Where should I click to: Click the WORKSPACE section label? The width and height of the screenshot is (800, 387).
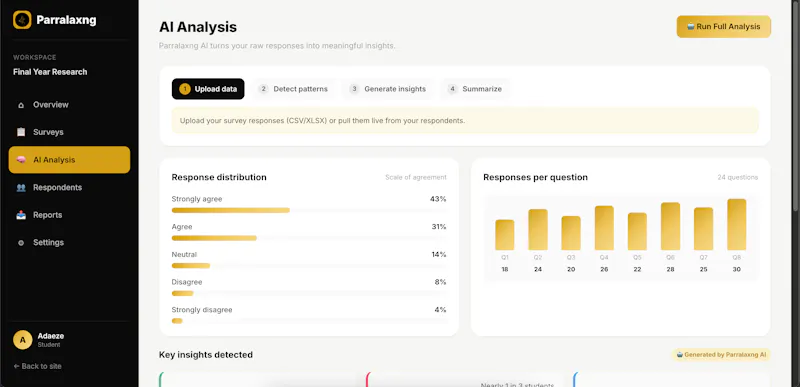tap(35, 58)
